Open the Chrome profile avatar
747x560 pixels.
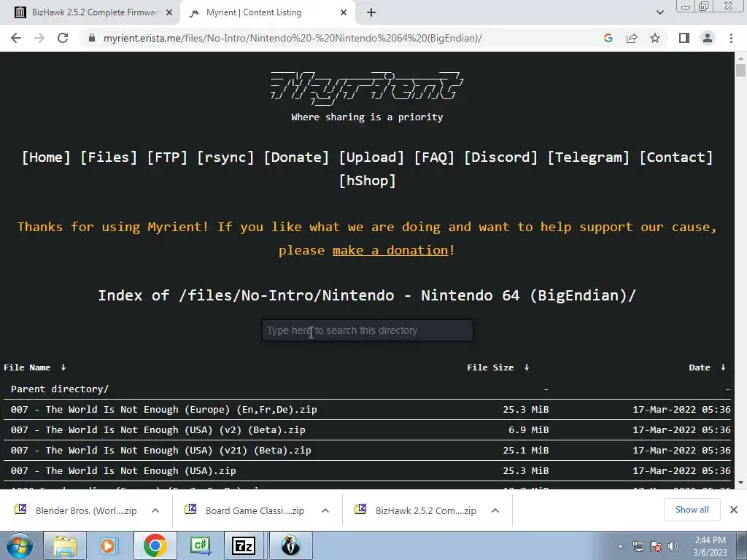click(708, 38)
